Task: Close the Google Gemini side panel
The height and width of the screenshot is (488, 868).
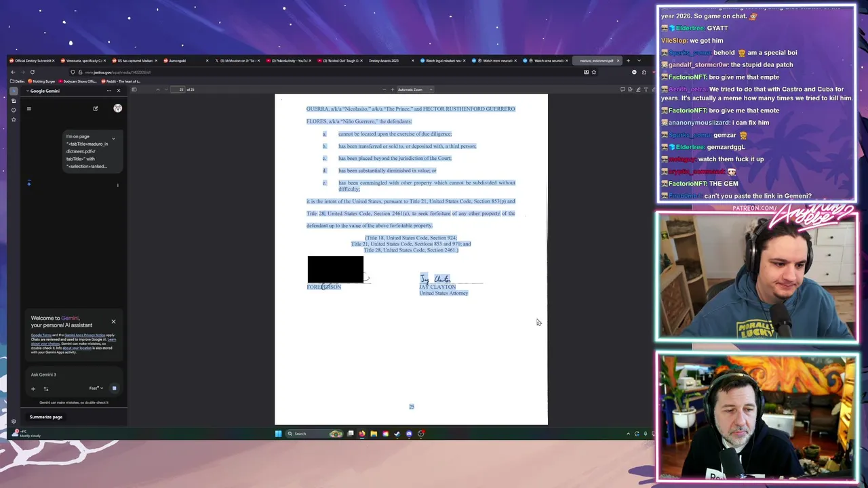Action: [118, 91]
